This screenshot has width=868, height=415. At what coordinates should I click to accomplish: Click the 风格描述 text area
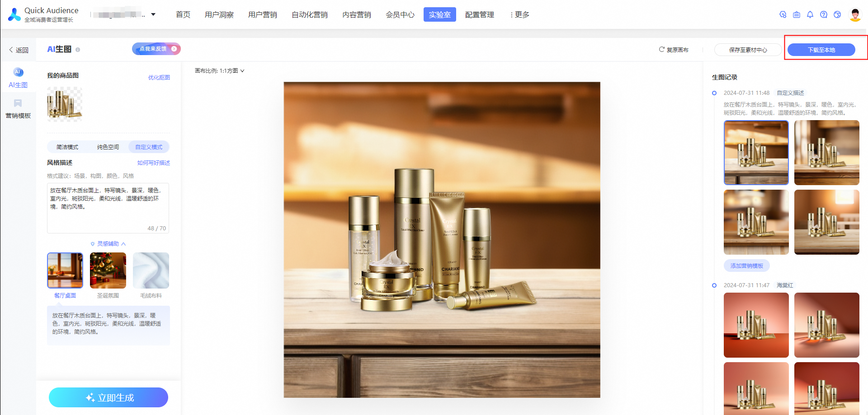pos(108,208)
